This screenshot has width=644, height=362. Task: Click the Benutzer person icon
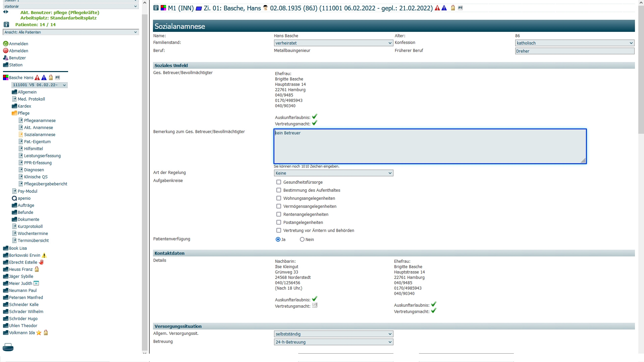tap(5, 58)
